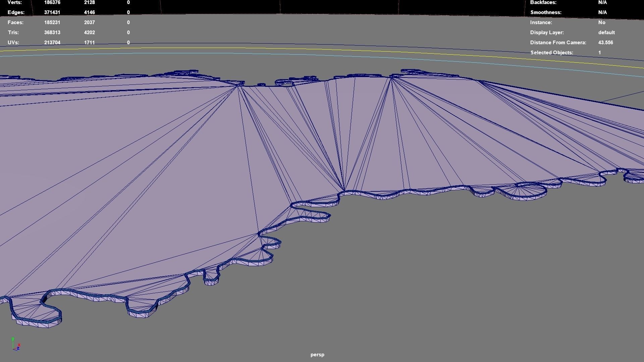The height and width of the screenshot is (362, 644).
Task: Click the Edges label in heads-up display
Action: (16, 12)
